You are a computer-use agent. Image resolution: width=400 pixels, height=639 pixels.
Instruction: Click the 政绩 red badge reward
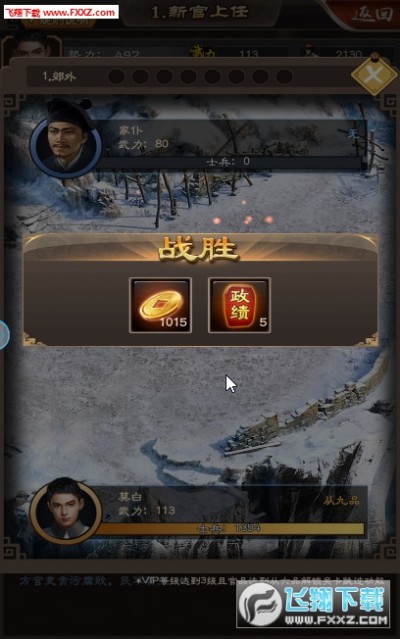pyautogui.click(x=239, y=305)
